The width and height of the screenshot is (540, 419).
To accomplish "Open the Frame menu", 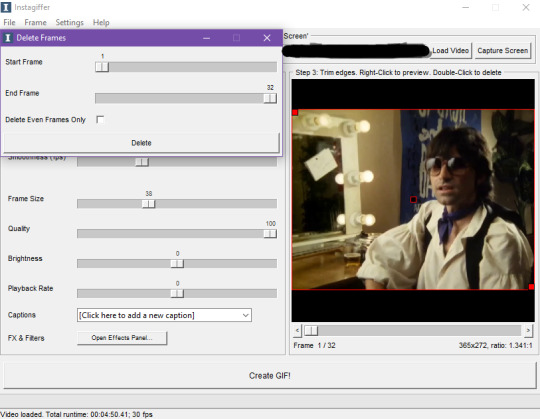I will (x=35, y=23).
